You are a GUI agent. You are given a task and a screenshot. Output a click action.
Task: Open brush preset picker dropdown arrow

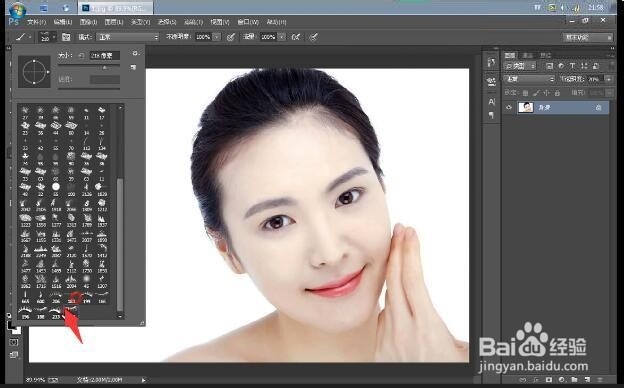click(x=54, y=37)
